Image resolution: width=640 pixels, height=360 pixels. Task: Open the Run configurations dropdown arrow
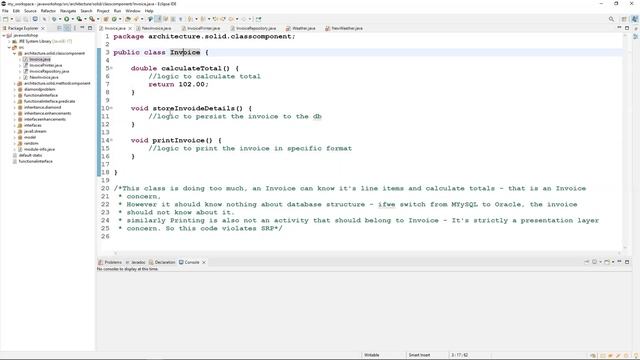[72, 19]
